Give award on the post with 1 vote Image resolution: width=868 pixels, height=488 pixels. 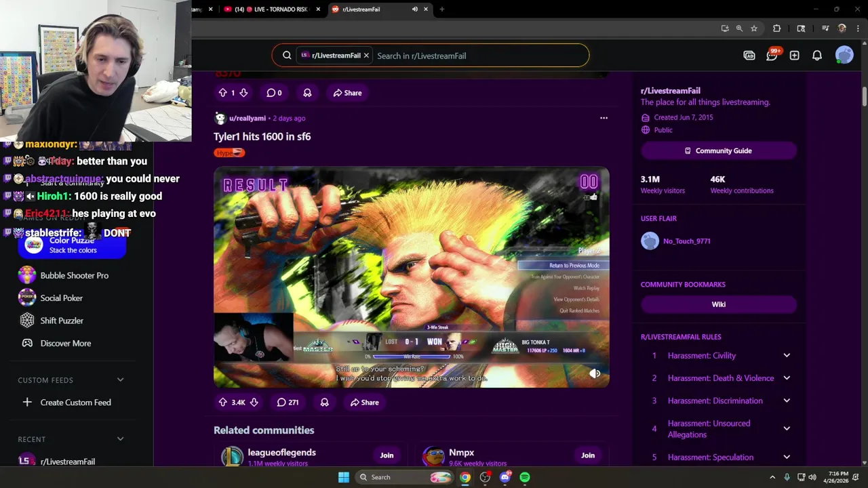(307, 93)
